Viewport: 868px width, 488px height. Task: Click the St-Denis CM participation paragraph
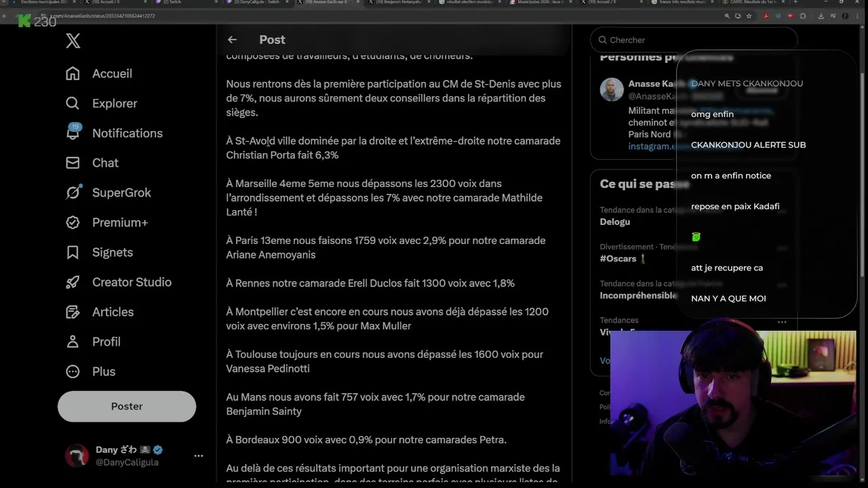tap(393, 98)
